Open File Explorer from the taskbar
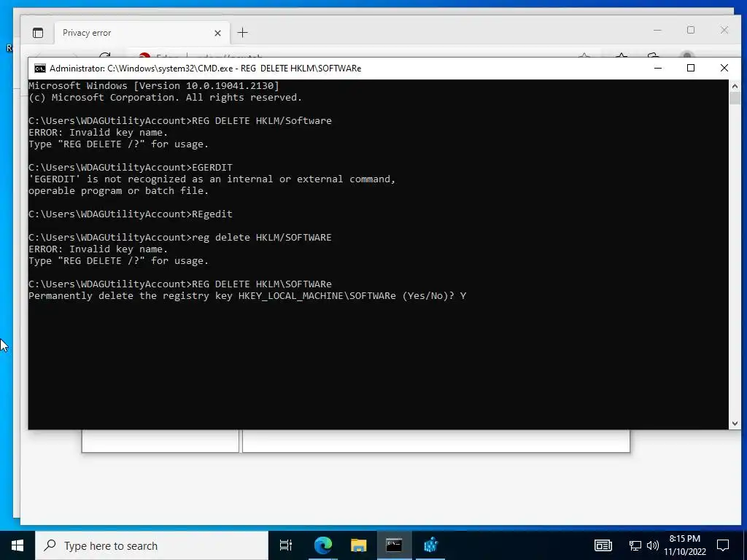747x560 pixels. click(358, 545)
